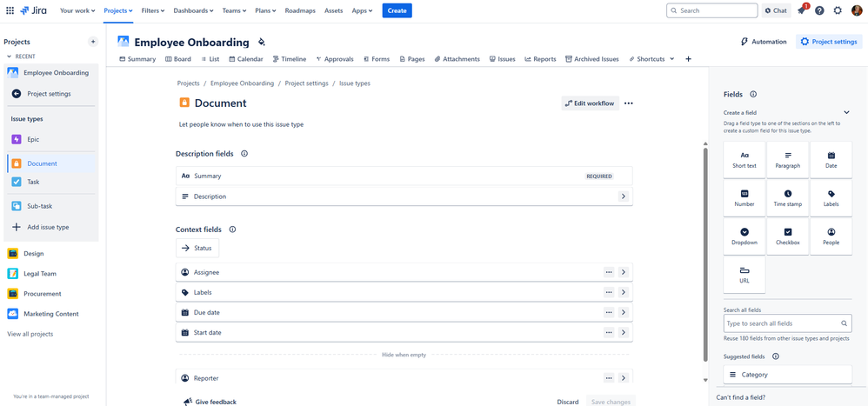Select the URL field type
The width and height of the screenshot is (868, 406).
coord(744,275)
